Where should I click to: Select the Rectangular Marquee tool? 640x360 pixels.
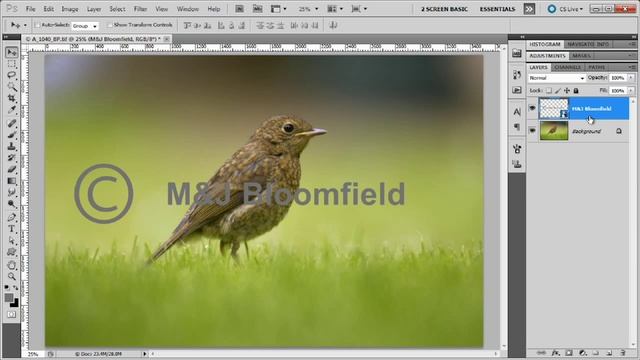tap(11, 64)
